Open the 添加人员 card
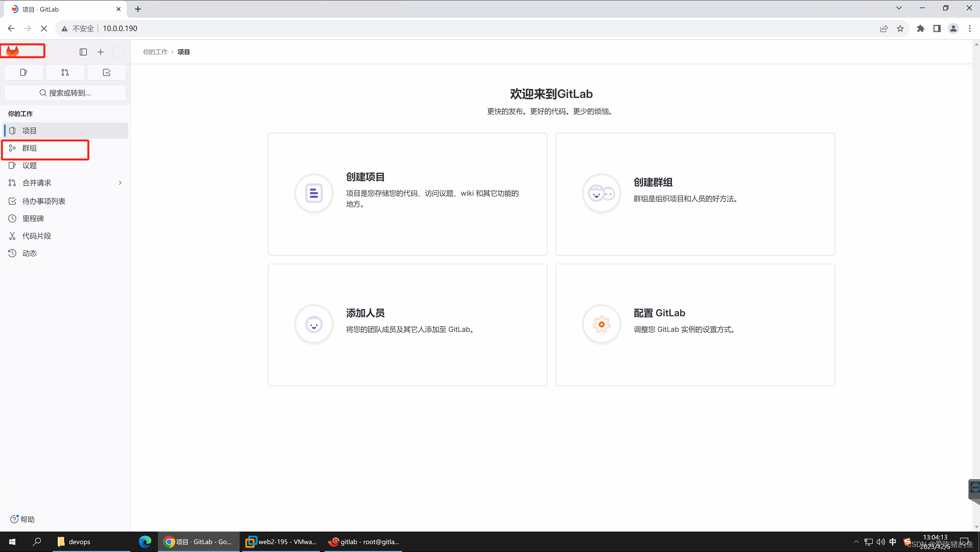The width and height of the screenshot is (980, 552). coord(407,325)
